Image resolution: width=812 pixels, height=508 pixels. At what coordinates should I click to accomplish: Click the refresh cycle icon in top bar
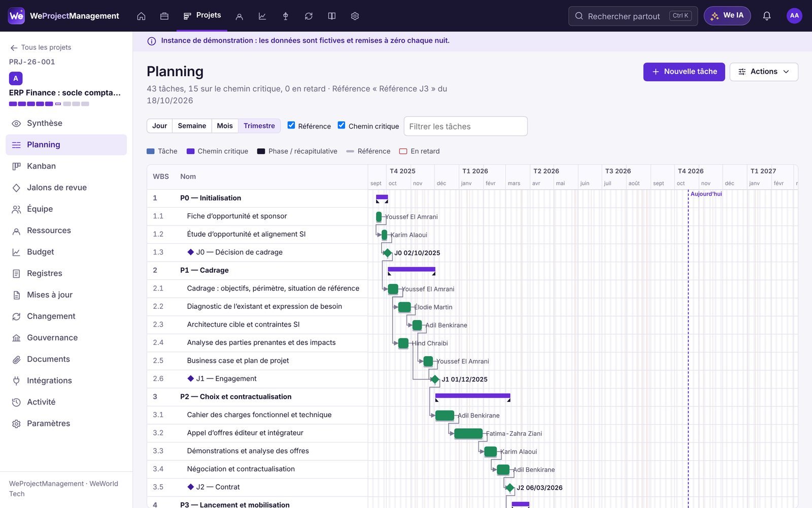(309, 16)
